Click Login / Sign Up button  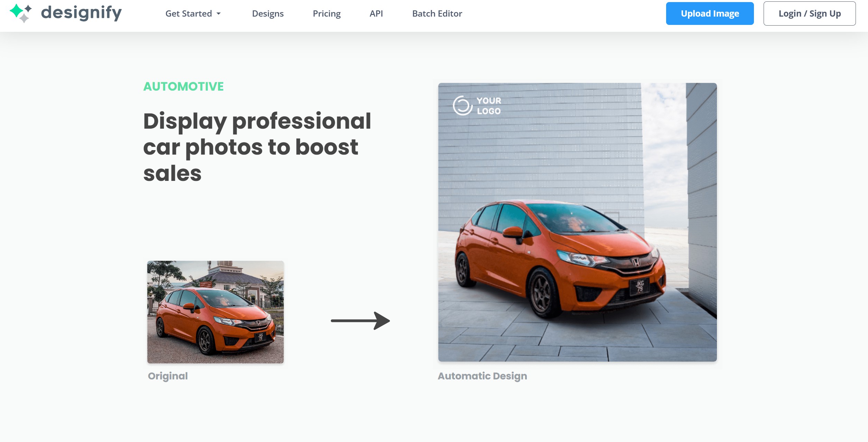click(x=809, y=14)
